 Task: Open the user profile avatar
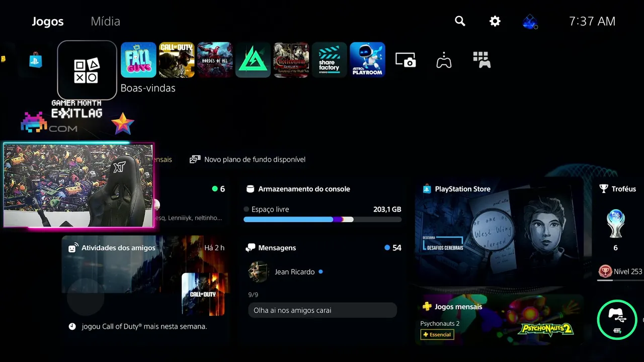(530, 22)
